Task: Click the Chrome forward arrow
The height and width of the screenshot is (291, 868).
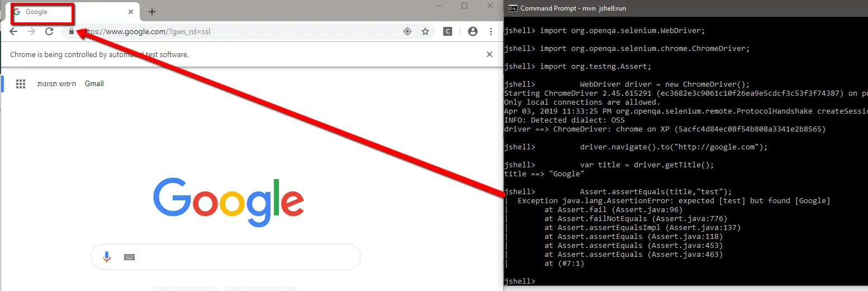Action: pos(31,32)
